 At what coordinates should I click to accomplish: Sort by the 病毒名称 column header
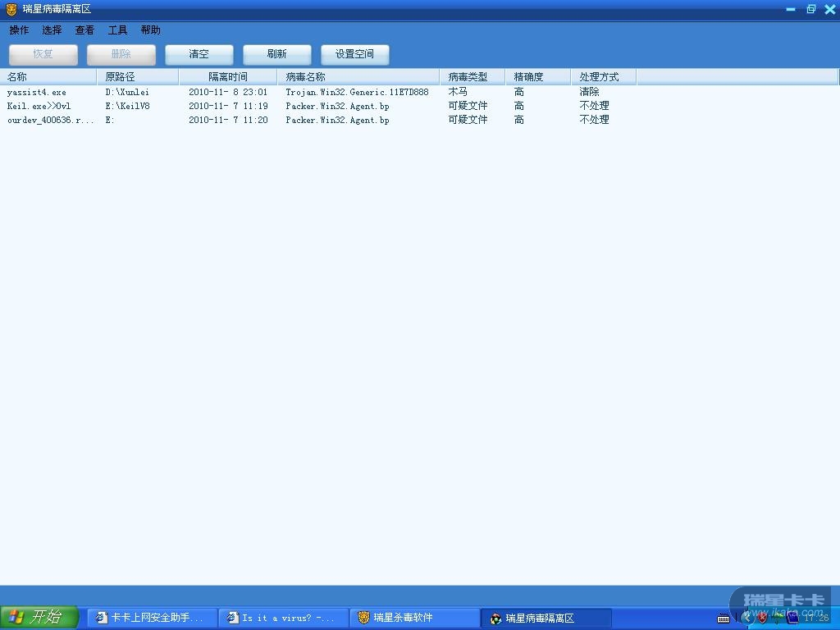(359, 77)
